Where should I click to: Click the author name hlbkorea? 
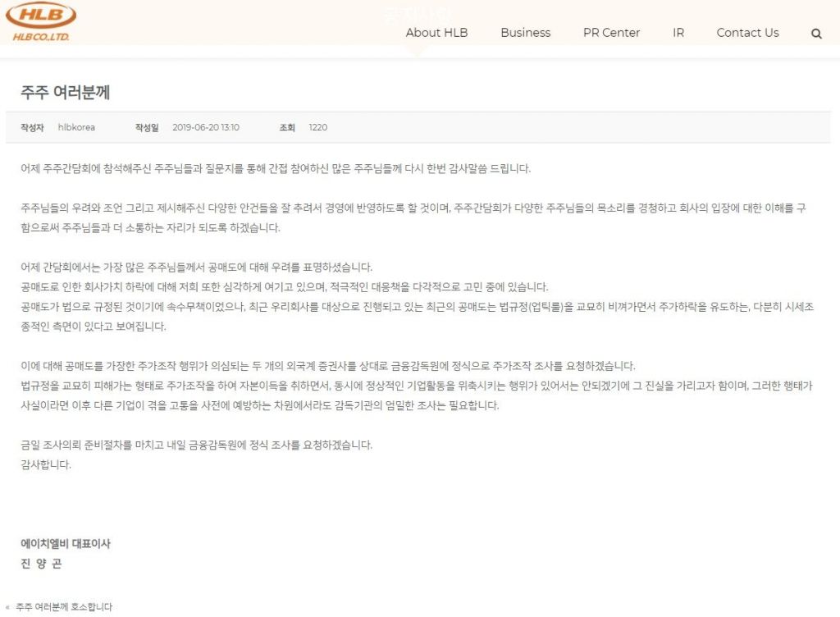click(x=76, y=127)
